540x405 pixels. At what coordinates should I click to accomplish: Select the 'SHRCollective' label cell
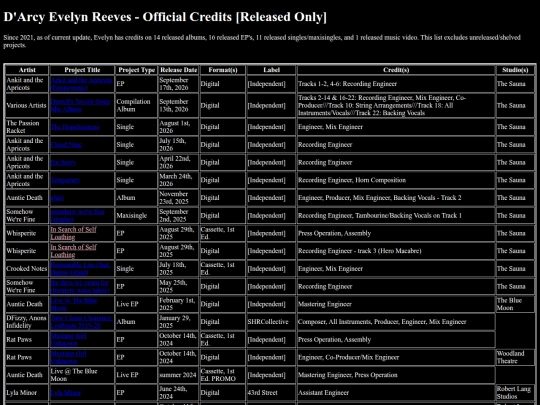click(x=271, y=322)
